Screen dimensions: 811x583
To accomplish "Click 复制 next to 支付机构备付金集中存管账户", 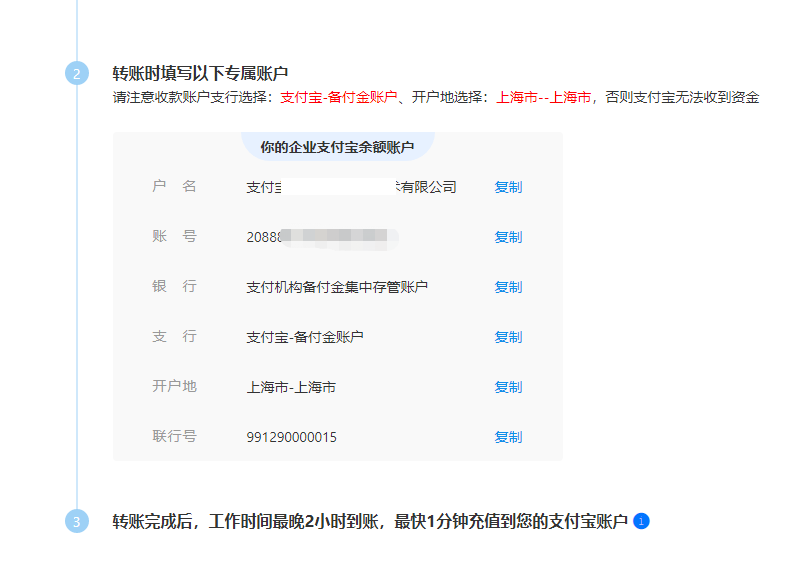I will [x=508, y=287].
